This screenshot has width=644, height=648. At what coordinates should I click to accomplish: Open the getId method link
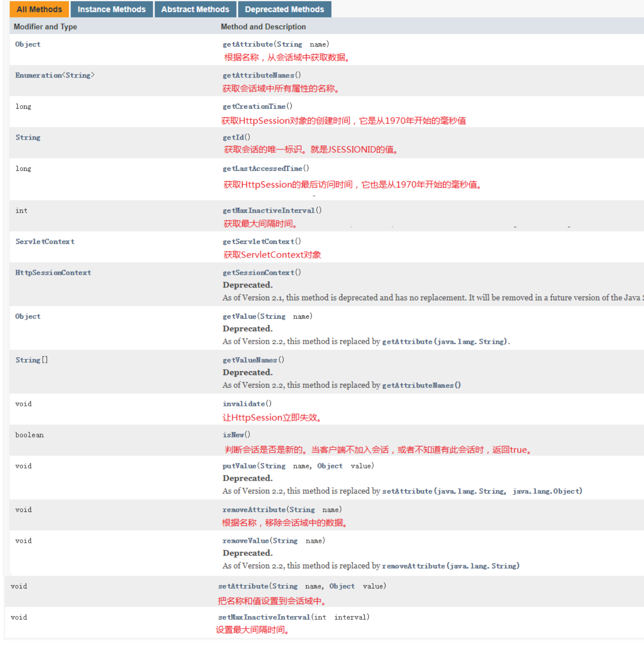point(233,137)
